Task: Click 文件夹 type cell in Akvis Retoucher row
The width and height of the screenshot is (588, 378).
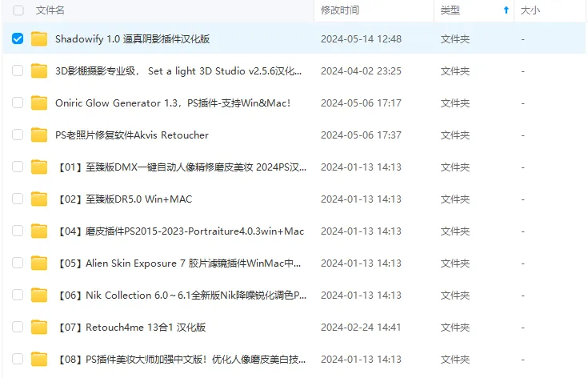Action: tap(455, 135)
